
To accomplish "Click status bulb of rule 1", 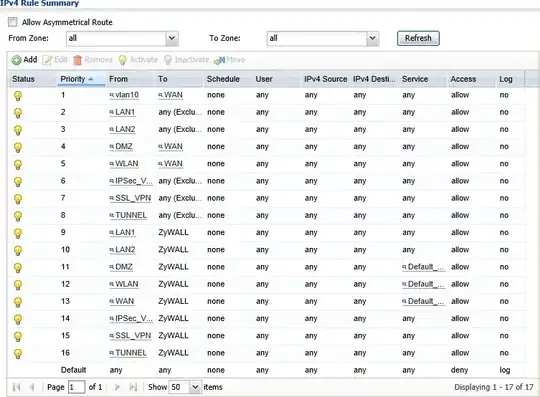I will (18, 95).
